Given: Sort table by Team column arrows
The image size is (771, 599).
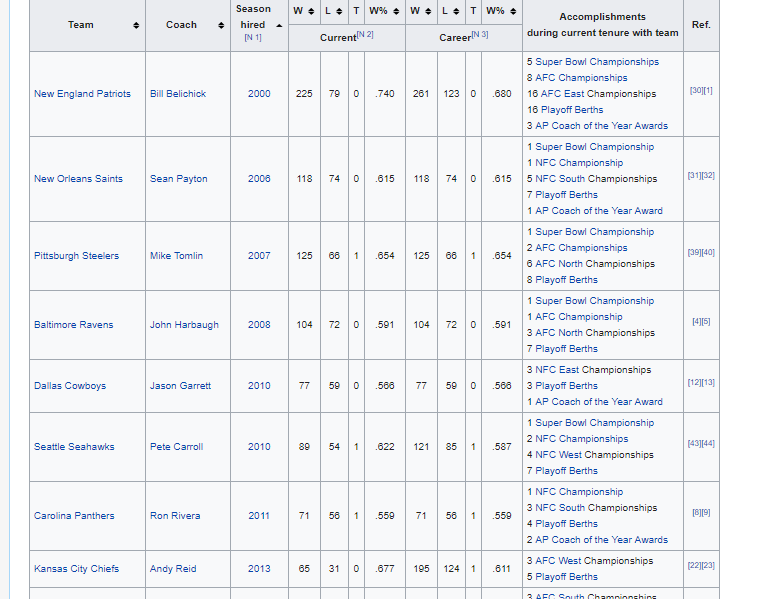Looking at the screenshot, I should 136,25.
